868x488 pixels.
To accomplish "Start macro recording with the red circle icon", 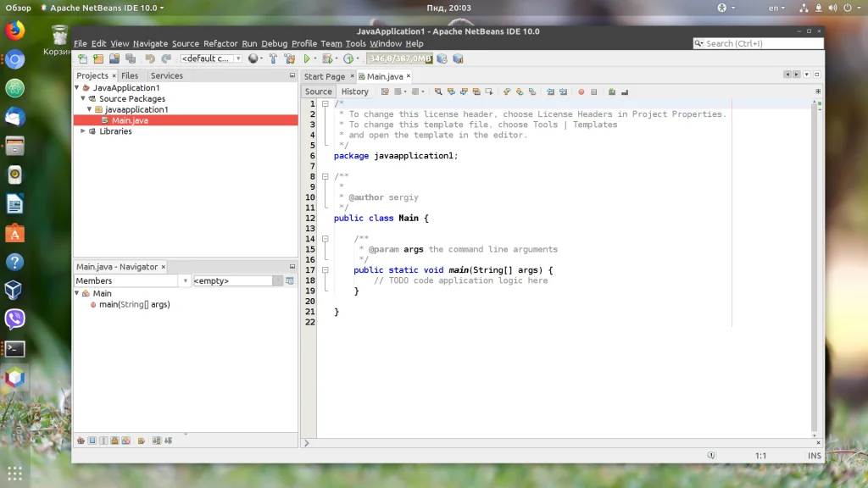I will coord(581,91).
